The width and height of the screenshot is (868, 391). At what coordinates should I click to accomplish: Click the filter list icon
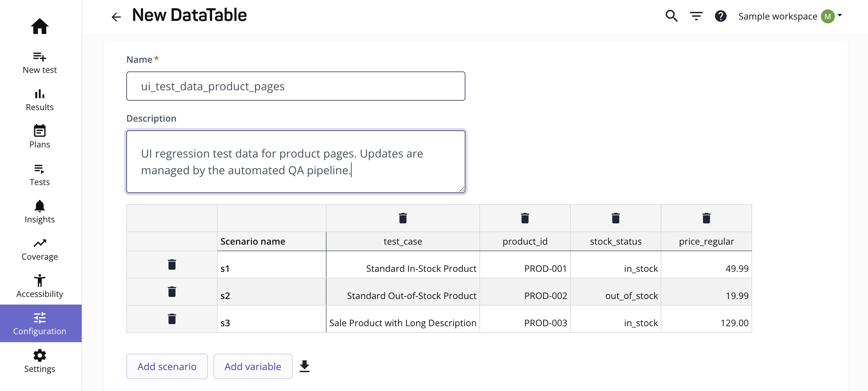(696, 16)
